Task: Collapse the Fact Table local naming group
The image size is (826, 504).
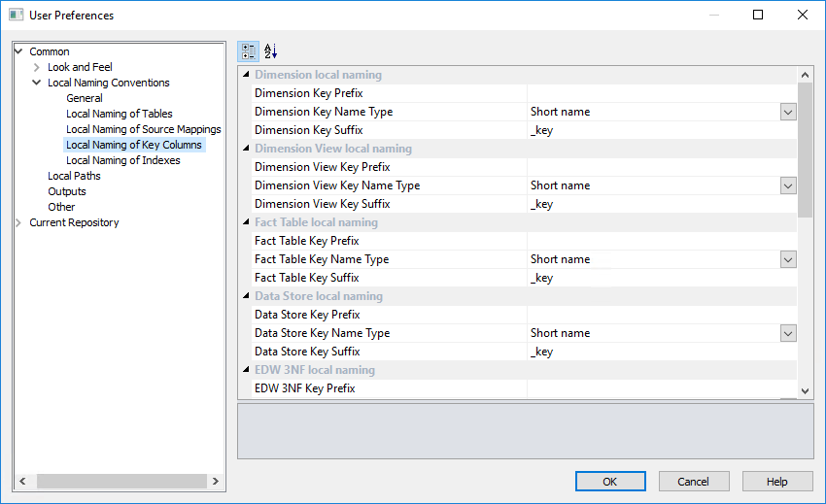Action: point(246,222)
